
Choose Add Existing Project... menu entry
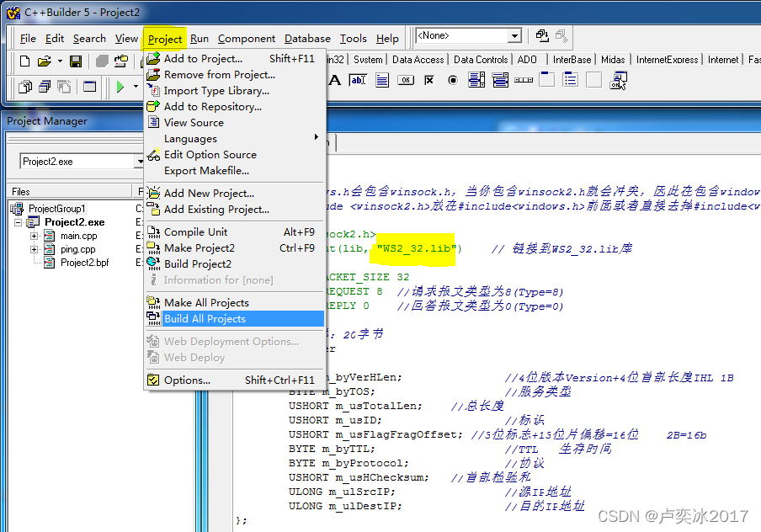235,210
